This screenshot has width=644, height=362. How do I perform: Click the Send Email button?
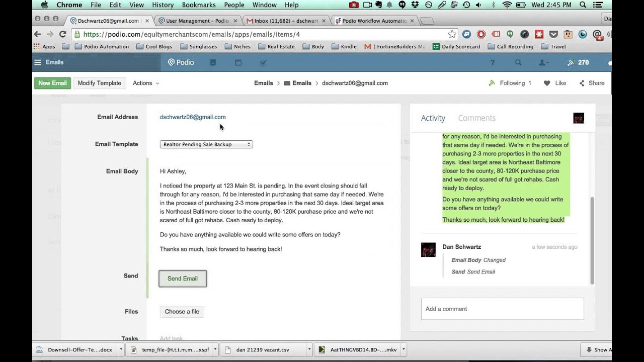pyautogui.click(x=183, y=279)
